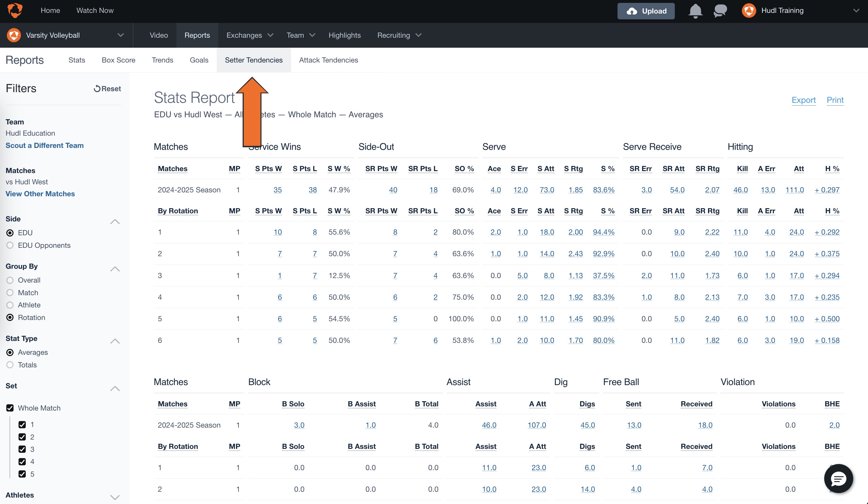Uncheck set 1 checkbox
This screenshot has width=868, height=504.
point(22,424)
